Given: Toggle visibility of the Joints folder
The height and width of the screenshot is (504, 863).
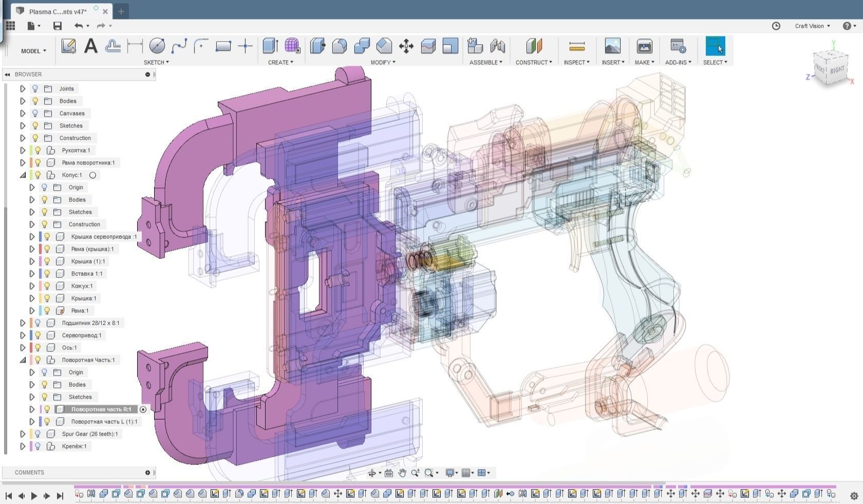Looking at the screenshot, I should 35,88.
